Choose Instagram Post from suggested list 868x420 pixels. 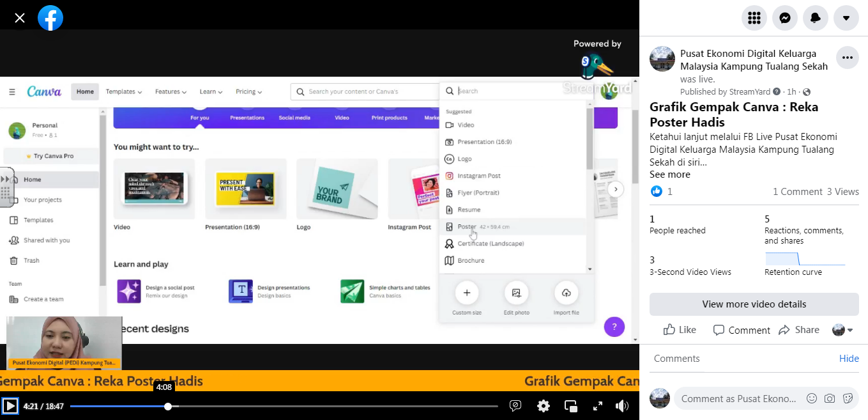click(513, 176)
